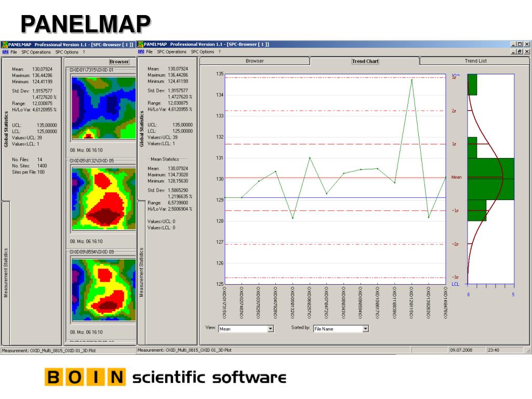The height and width of the screenshot is (399, 532).
Task: Click SPC icon in right window menu bar
Action: 141,51
